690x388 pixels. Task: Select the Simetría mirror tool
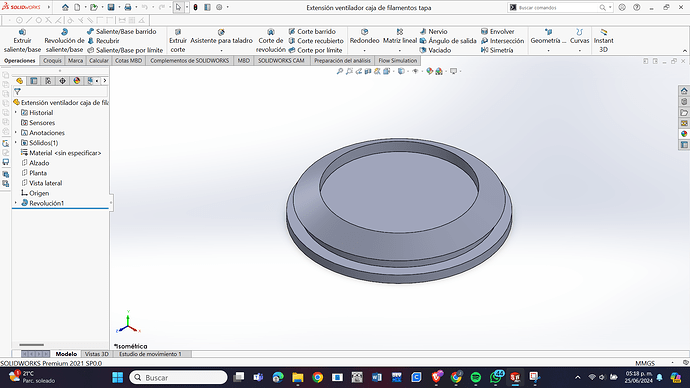click(497, 50)
